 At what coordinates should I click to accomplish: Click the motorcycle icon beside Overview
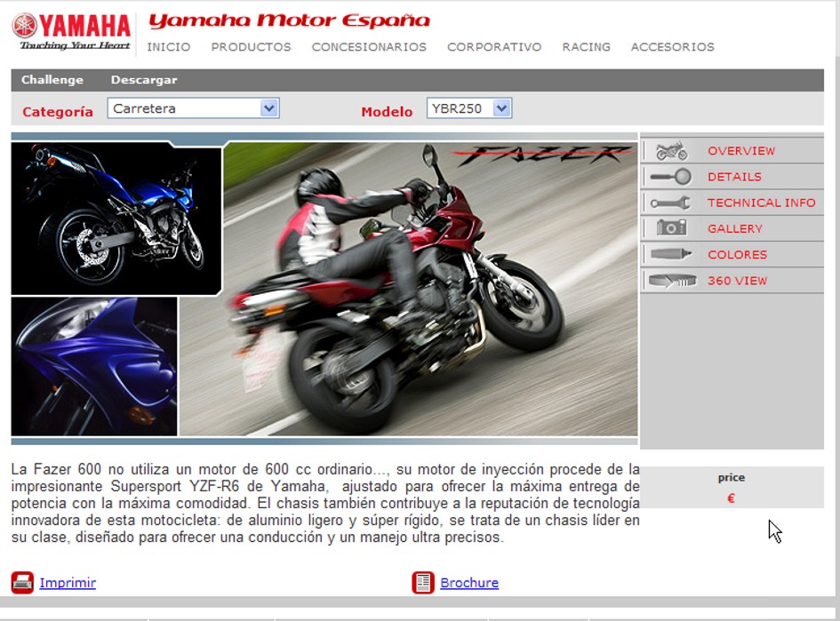(x=671, y=151)
